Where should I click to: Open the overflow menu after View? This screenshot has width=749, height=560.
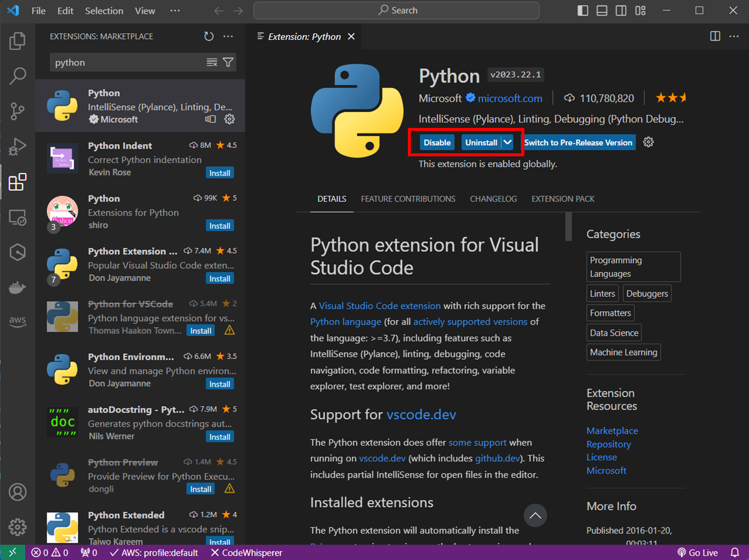(175, 10)
